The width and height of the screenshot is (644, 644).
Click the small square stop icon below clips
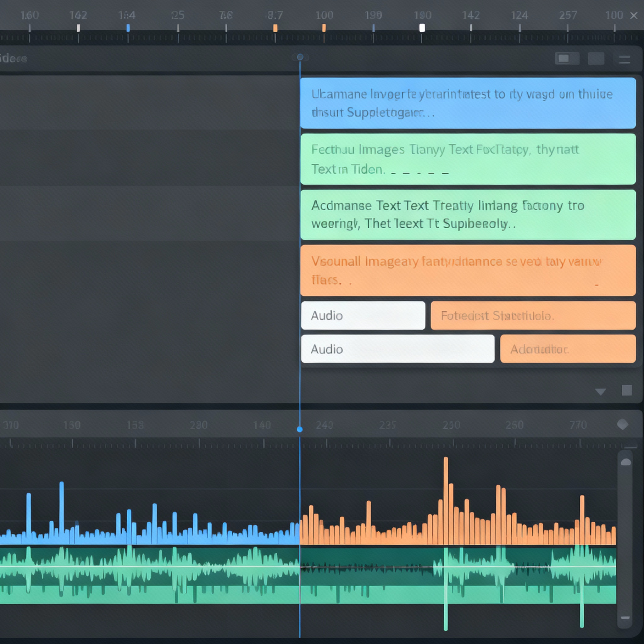(x=626, y=390)
